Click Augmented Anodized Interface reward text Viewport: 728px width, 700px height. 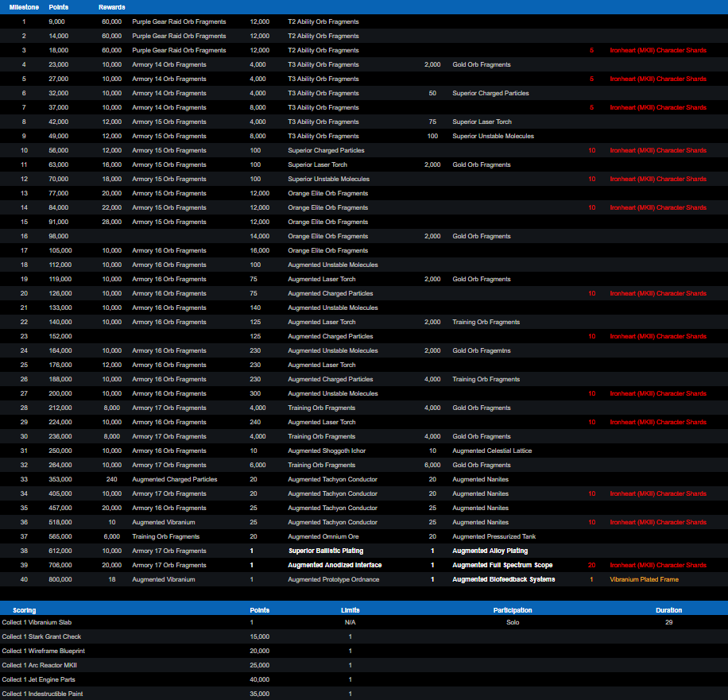[x=335, y=566]
